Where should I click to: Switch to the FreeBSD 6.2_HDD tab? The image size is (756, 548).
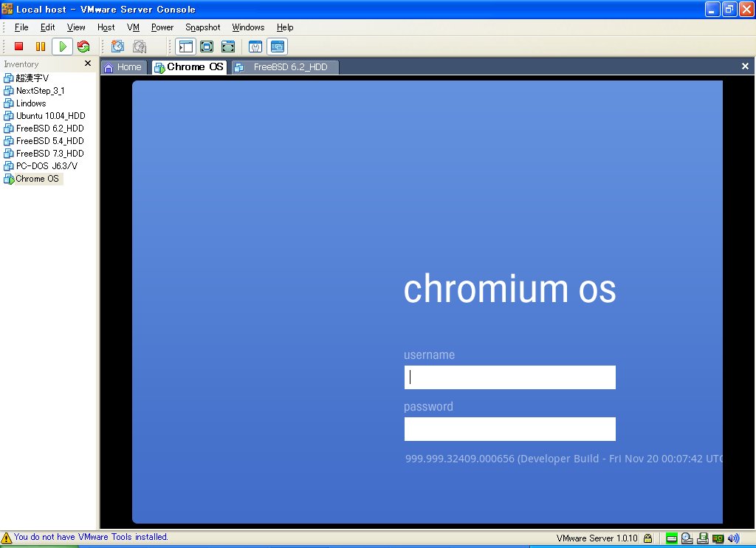click(x=285, y=67)
